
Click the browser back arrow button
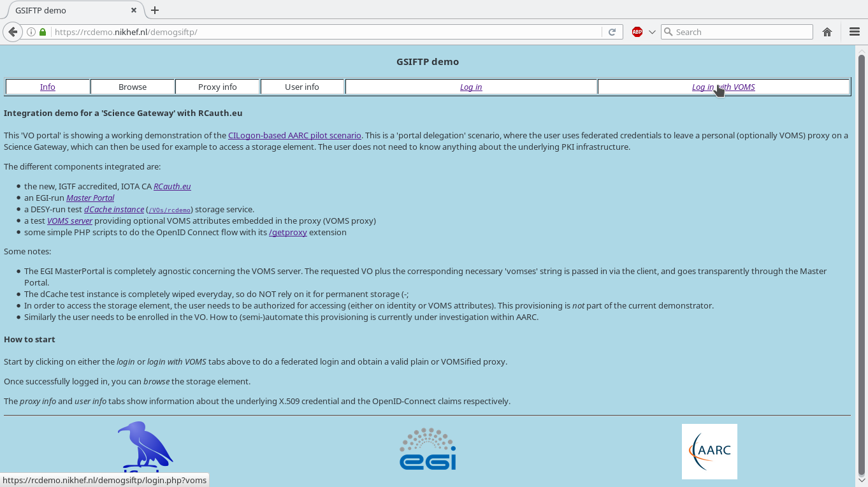click(13, 32)
